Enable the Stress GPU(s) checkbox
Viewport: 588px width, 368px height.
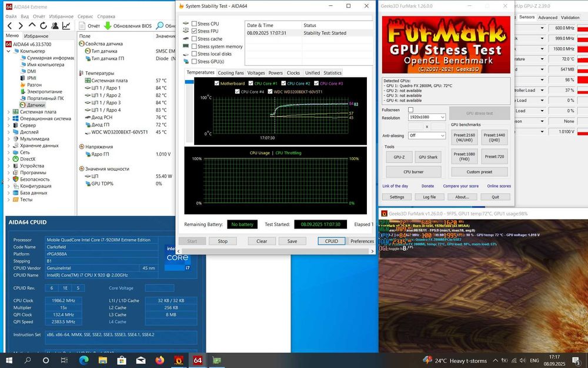pyautogui.click(x=194, y=61)
